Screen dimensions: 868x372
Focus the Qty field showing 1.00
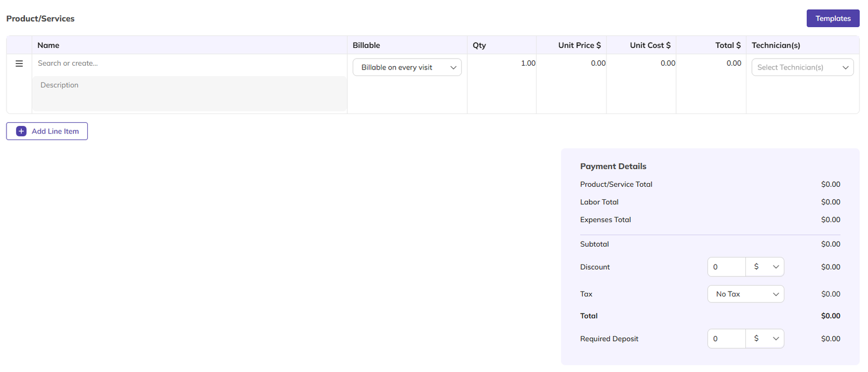pos(502,64)
